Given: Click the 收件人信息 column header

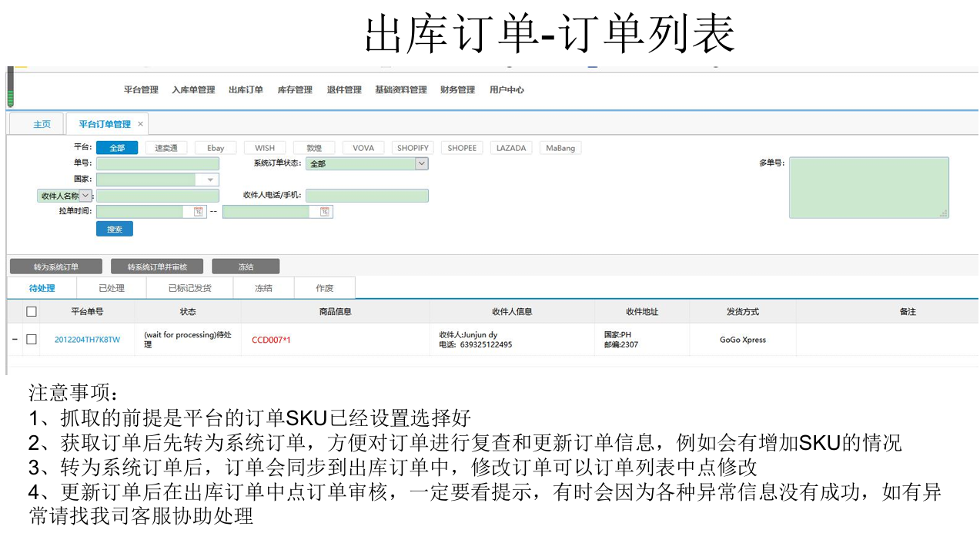Looking at the screenshot, I should [512, 312].
